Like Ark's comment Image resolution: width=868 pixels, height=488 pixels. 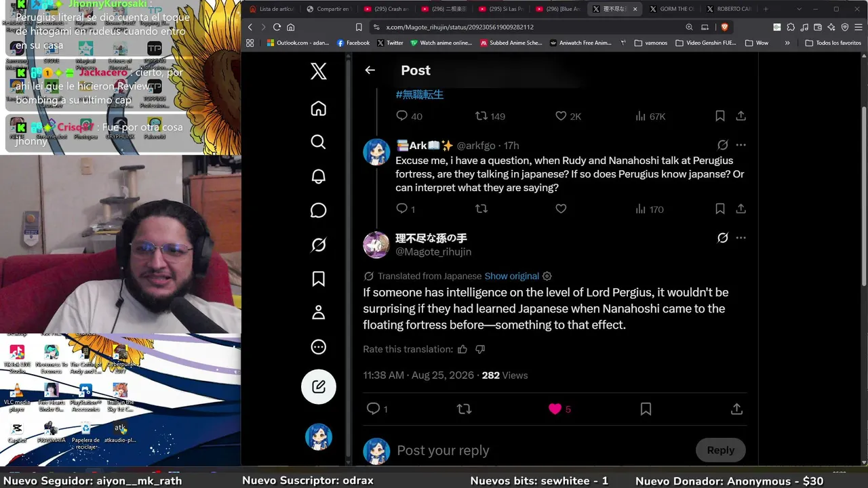[x=561, y=209]
